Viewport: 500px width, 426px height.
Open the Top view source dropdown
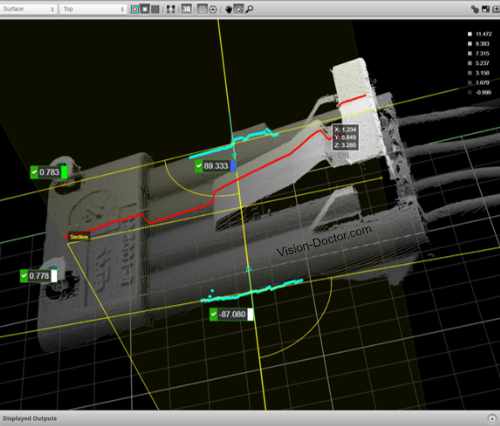[93, 9]
